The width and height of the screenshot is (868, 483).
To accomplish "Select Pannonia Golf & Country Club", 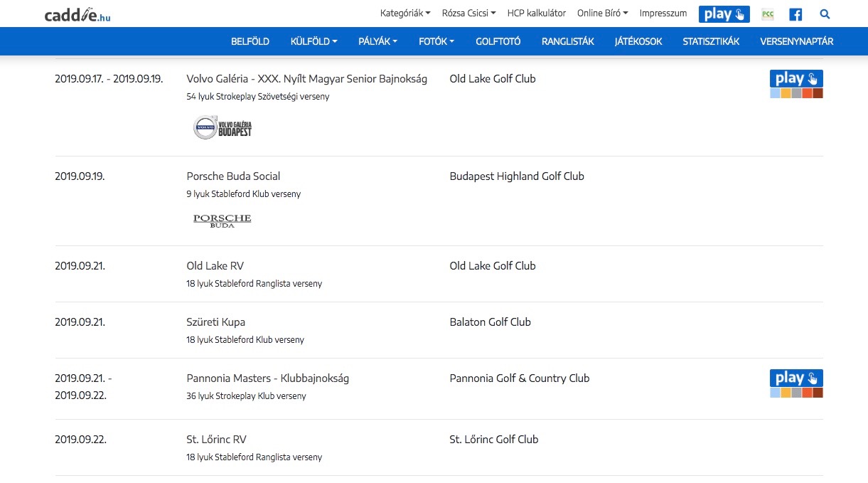I will click(520, 378).
